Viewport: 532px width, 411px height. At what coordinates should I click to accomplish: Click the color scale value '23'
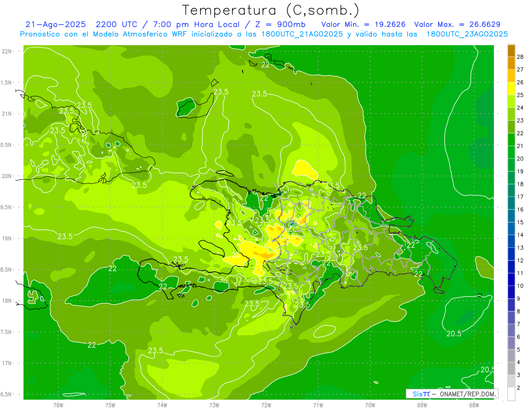click(x=520, y=120)
